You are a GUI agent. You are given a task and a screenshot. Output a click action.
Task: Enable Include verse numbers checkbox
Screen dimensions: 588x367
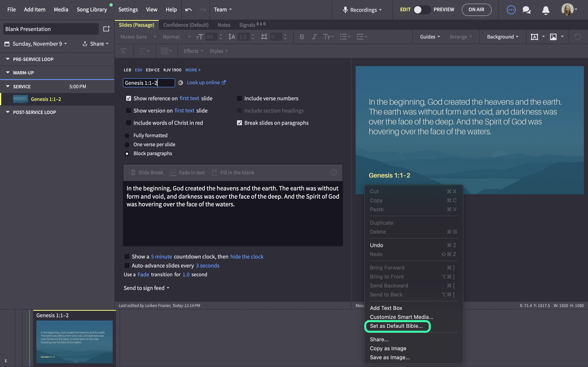click(x=239, y=98)
